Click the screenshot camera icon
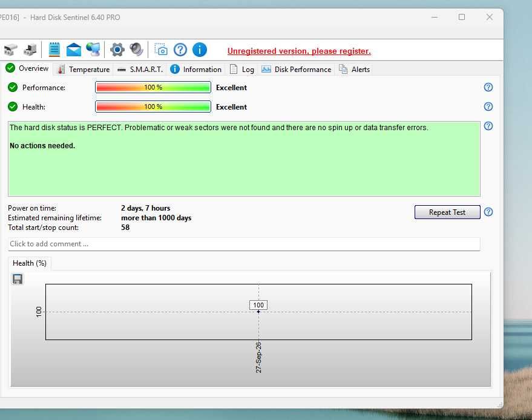 pyautogui.click(x=161, y=50)
